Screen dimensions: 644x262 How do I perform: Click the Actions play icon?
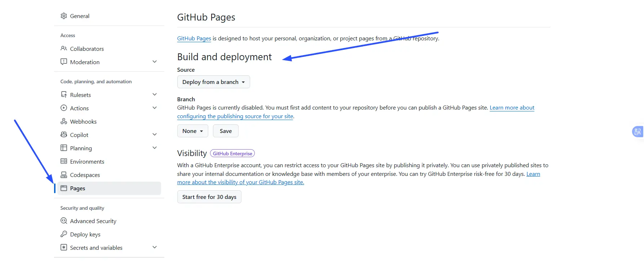click(64, 108)
